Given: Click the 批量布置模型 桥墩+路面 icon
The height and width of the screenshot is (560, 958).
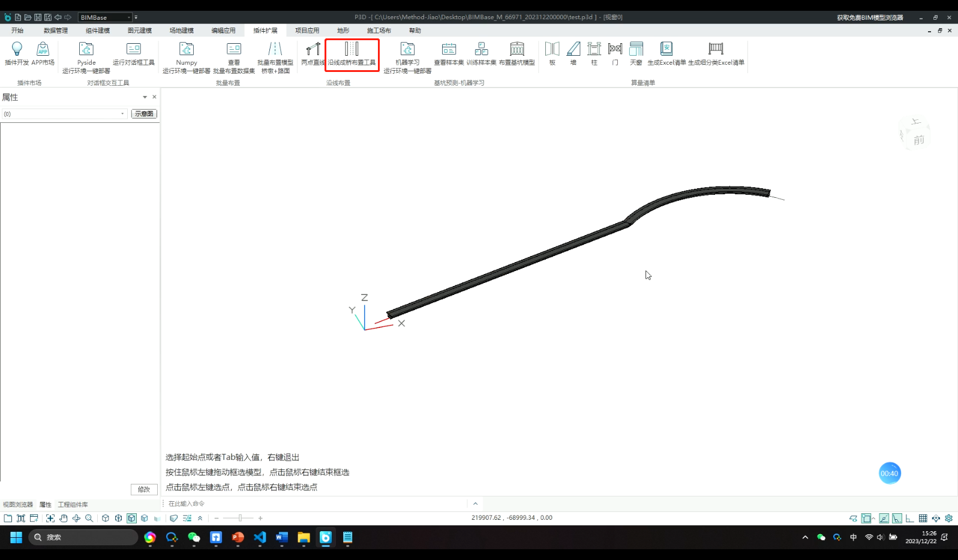Looking at the screenshot, I should [x=275, y=54].
